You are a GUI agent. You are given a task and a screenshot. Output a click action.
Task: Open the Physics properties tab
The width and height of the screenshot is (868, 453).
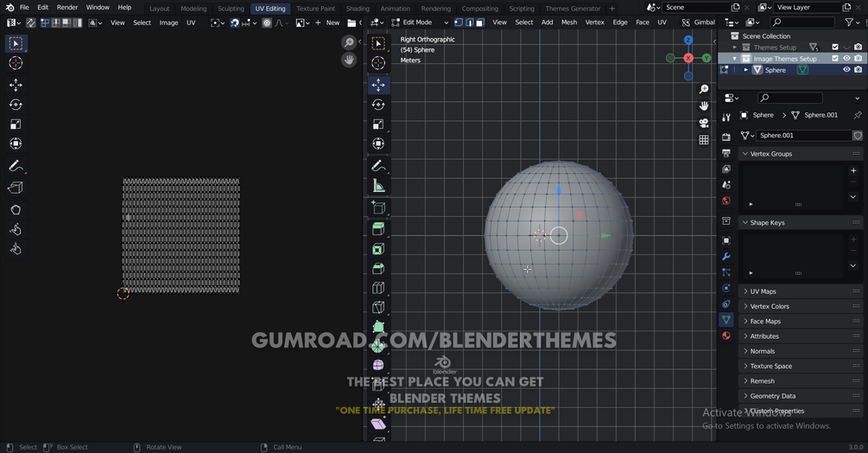726,288
